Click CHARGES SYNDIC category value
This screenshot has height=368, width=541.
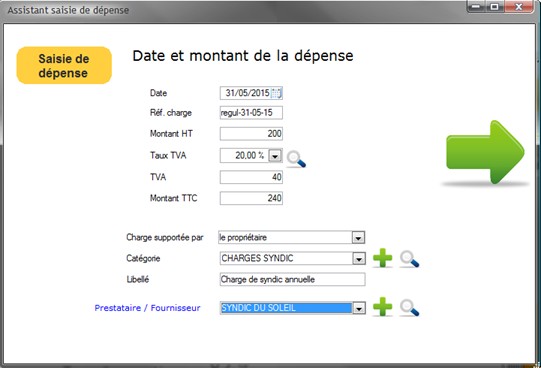coord(257,258)
